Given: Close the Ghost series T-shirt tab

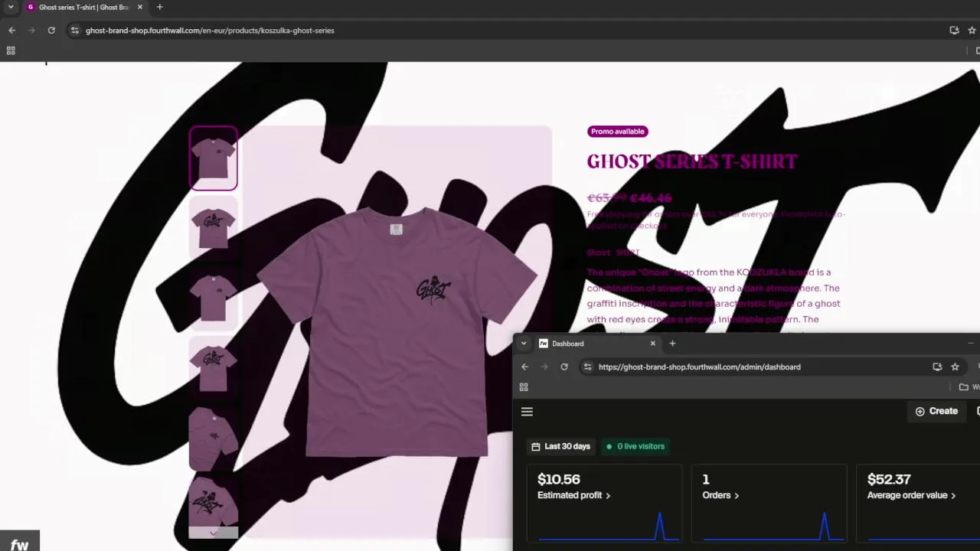Looking at the screenshot, I should click(139, 7).
